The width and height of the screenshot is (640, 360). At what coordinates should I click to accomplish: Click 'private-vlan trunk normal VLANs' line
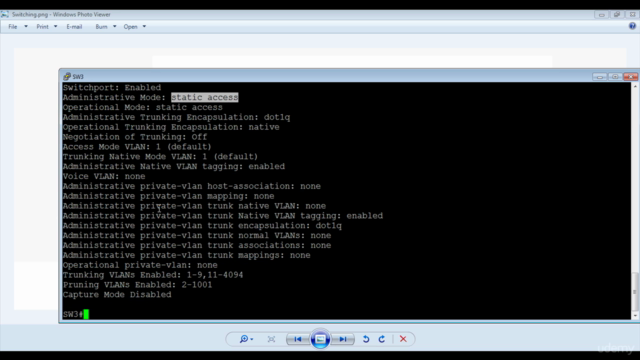(197, 236)
